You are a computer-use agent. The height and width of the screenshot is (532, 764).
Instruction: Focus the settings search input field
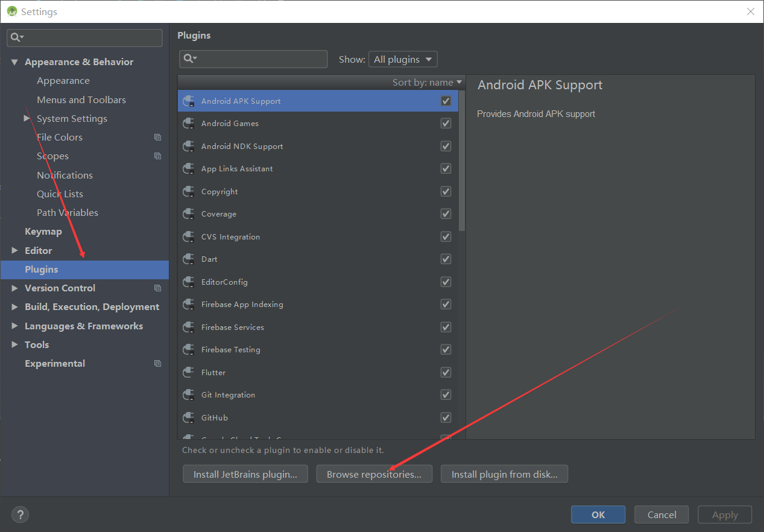84,37
